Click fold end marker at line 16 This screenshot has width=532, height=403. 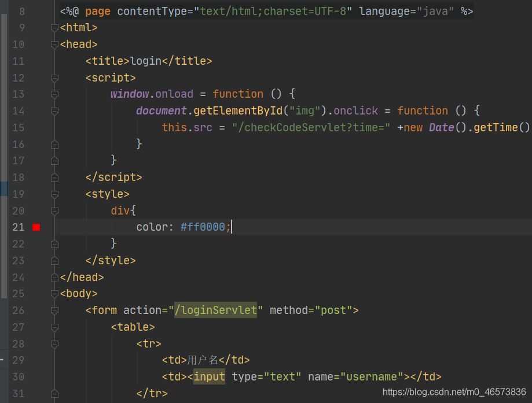coord(54,145)
